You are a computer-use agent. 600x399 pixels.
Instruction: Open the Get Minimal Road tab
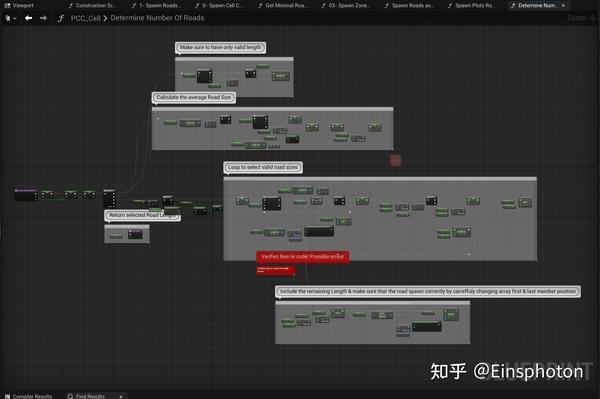(283, 5)
